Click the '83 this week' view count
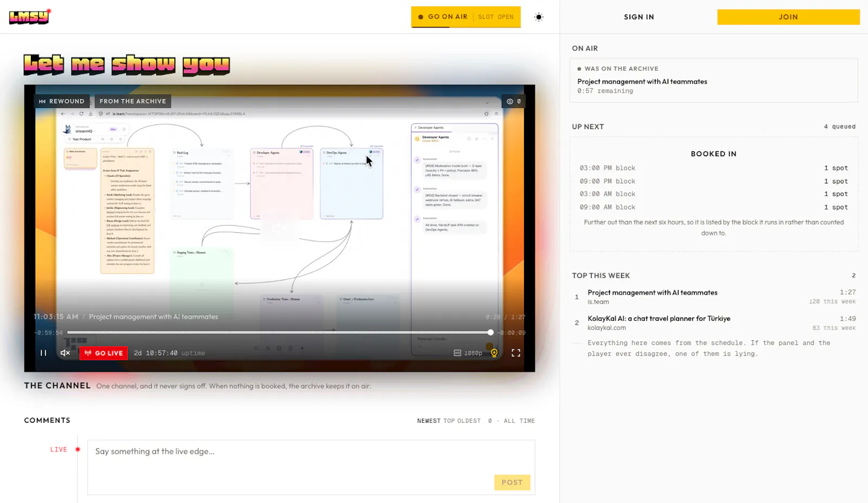Viewport: 868px width, 503px height. [834, 328]
